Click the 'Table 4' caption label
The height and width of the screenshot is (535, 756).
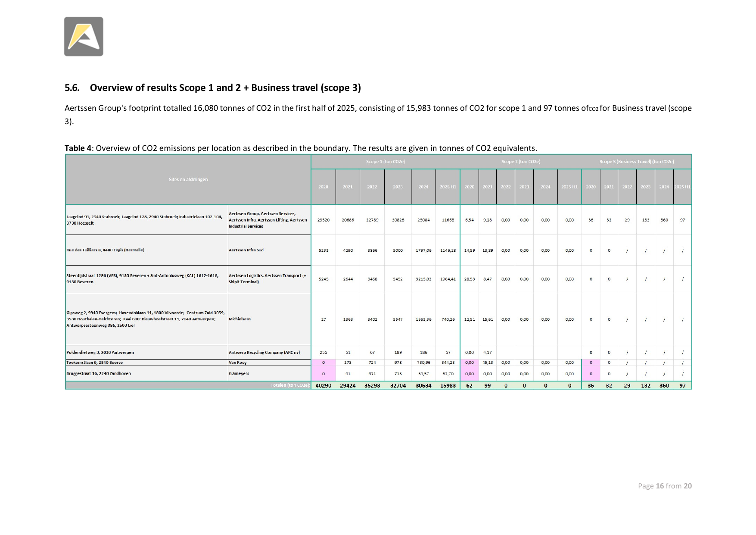78,148
